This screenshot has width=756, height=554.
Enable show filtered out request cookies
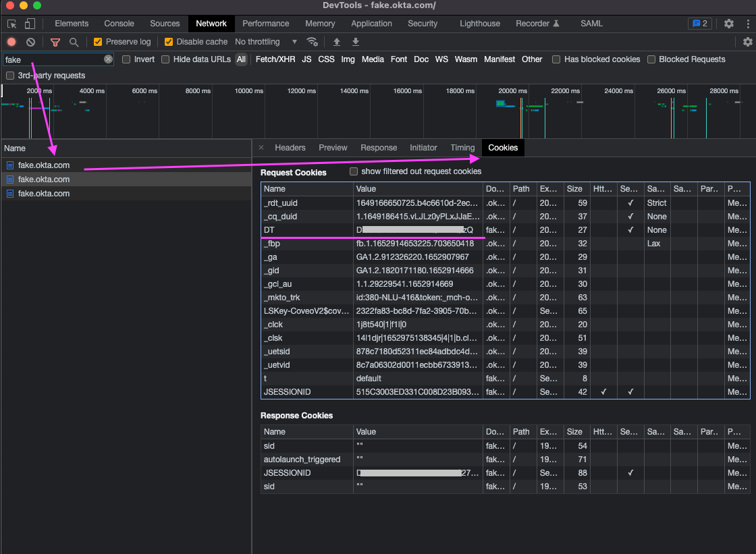pyautogui.click(x=354, y=171)
